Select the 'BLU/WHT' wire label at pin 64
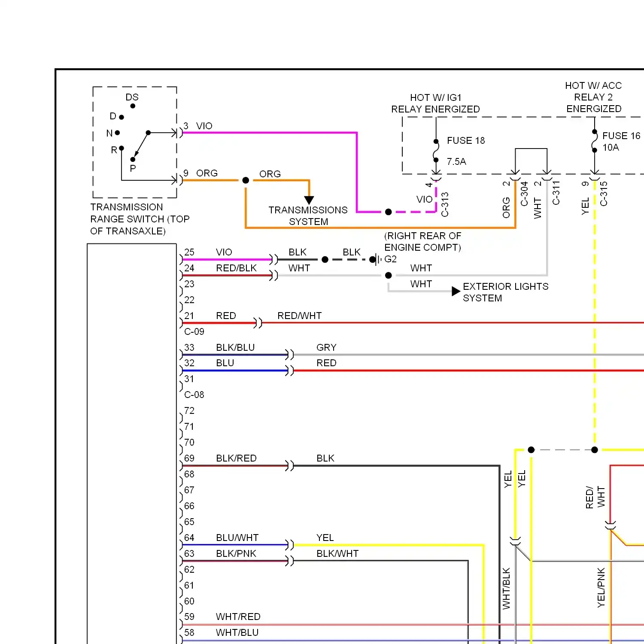 click(237, 538)
